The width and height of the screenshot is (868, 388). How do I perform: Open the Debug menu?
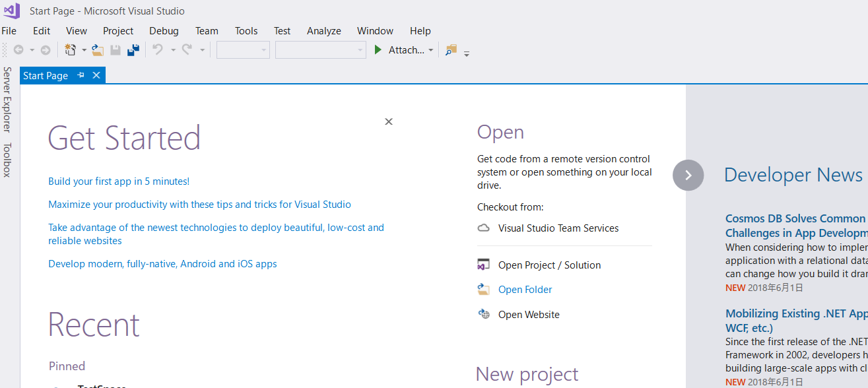(164, 30)
